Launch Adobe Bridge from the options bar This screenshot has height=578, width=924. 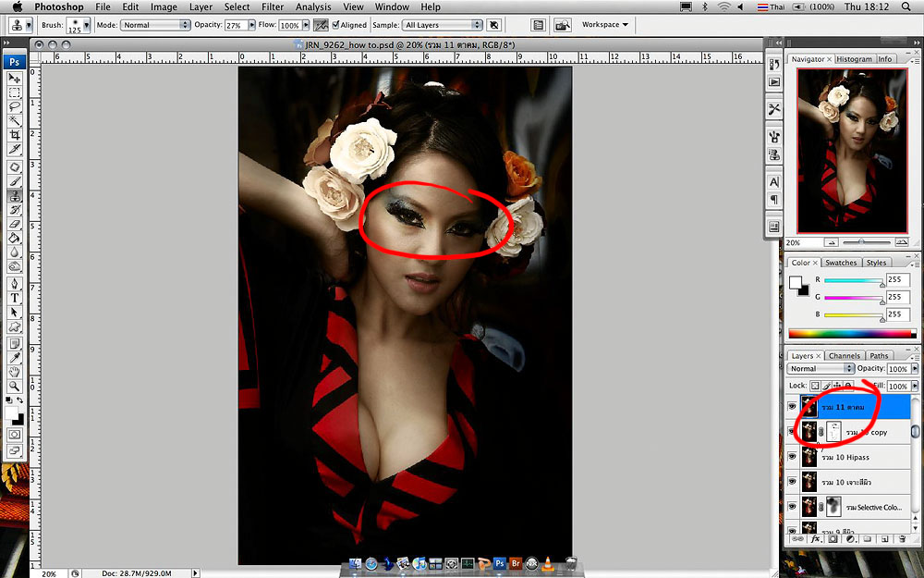tap(563, 25)
